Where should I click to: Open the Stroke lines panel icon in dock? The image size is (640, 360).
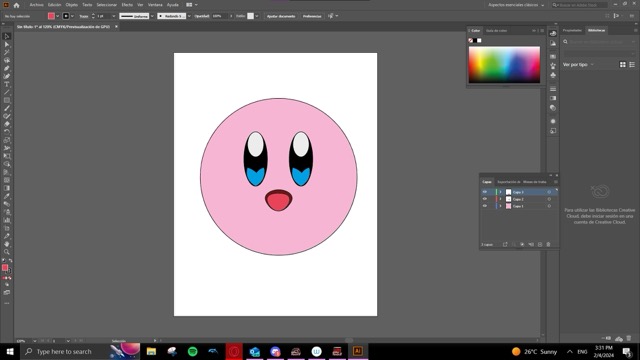coord(553,89)
